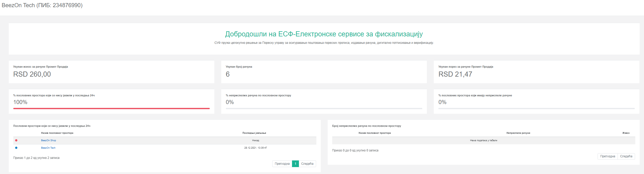Open the BeezOn Shop link
Screen dimensions: 644x174
tap(48, 140)
